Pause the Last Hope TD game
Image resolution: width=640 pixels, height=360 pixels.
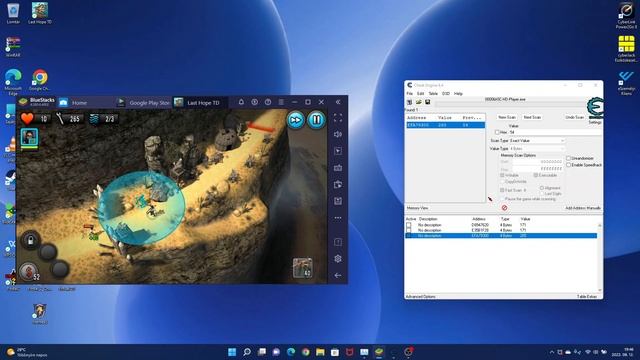[316, 120]
